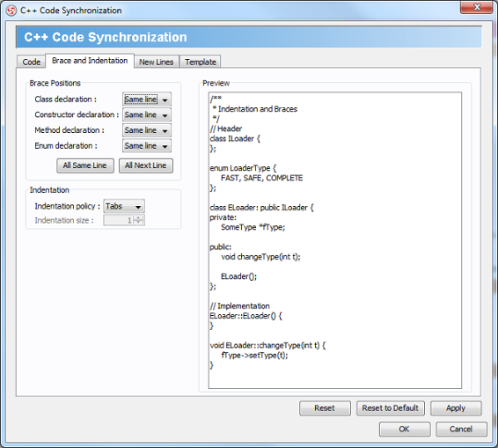Cancel the dialog
The image size is (498, 448).
click(461, 430)
